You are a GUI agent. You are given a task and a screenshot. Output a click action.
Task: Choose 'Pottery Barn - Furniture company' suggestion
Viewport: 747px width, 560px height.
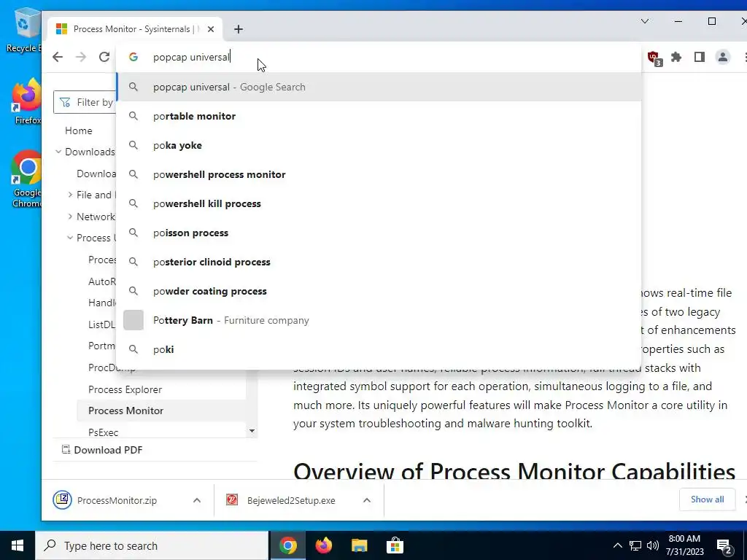coord(379,320)
